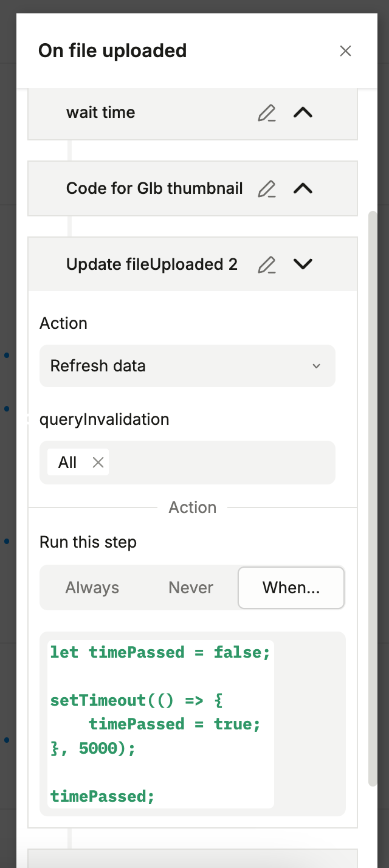Set run this step to Always

92,588
